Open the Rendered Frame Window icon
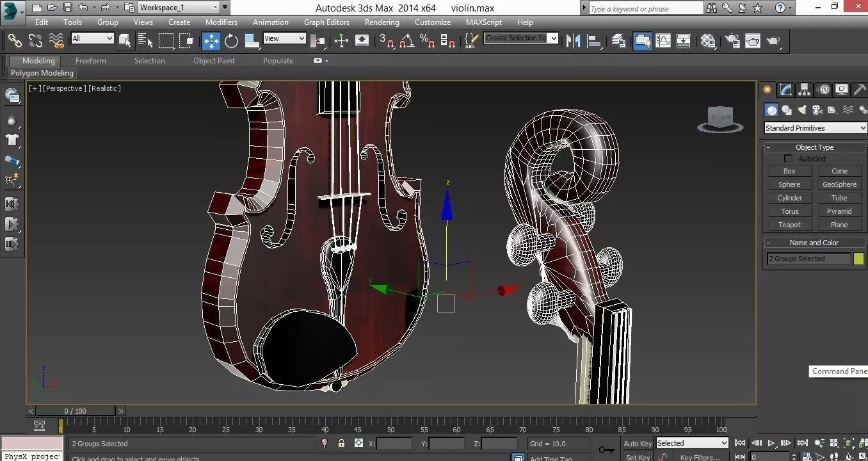 point(753,41)
